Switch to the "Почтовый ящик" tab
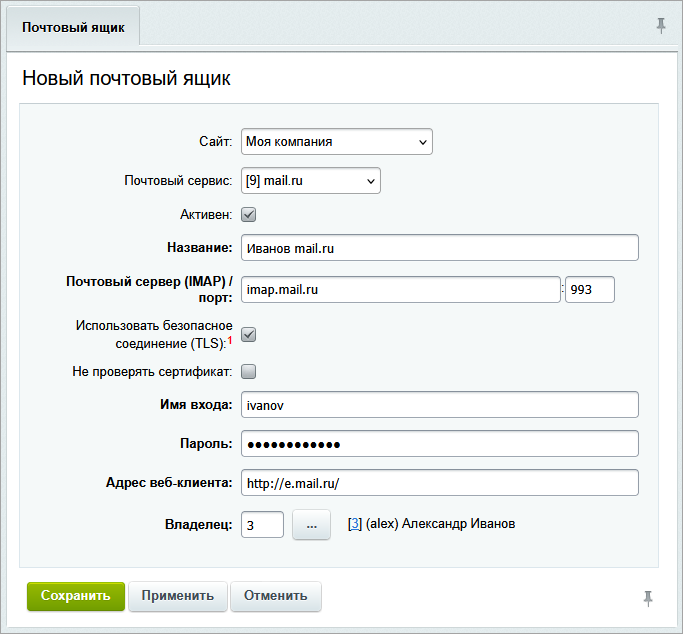This screenshot has height=634, width=683. 73,27
